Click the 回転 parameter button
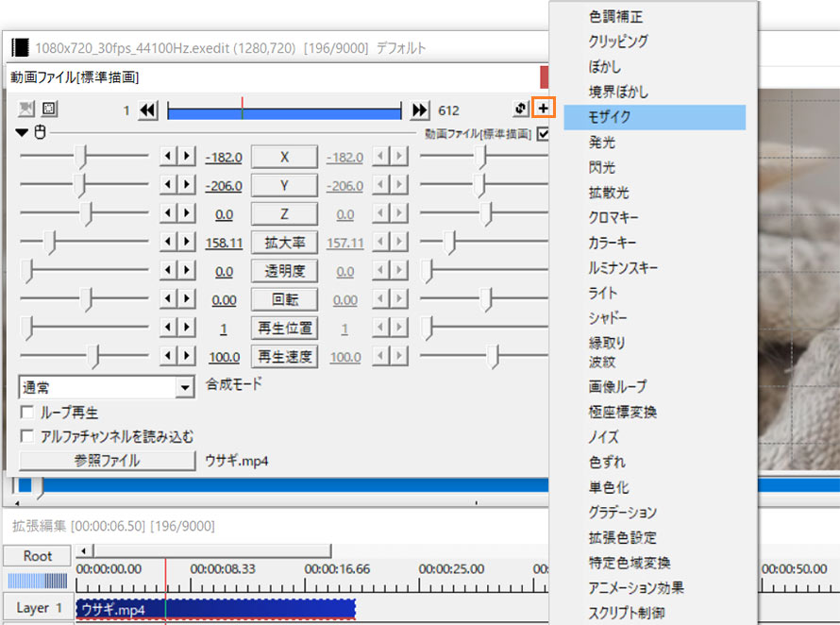840x625 pixels. click(284, 299)
